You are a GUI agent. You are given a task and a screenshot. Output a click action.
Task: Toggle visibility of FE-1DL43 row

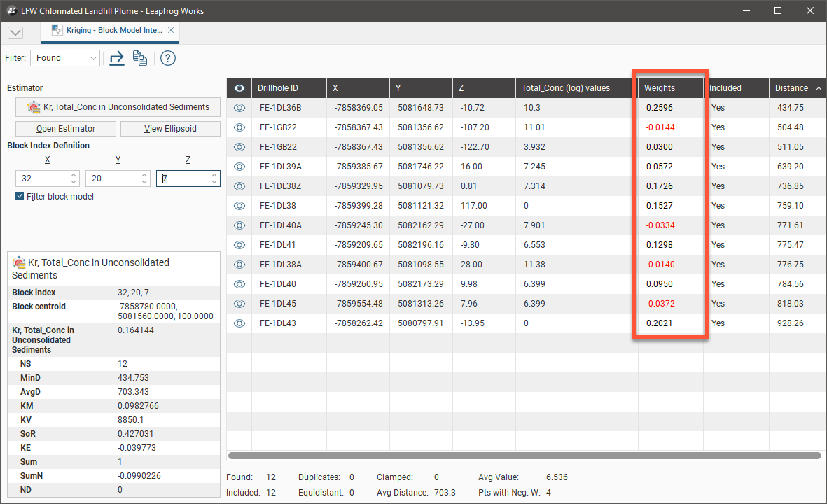coord(239,323)
